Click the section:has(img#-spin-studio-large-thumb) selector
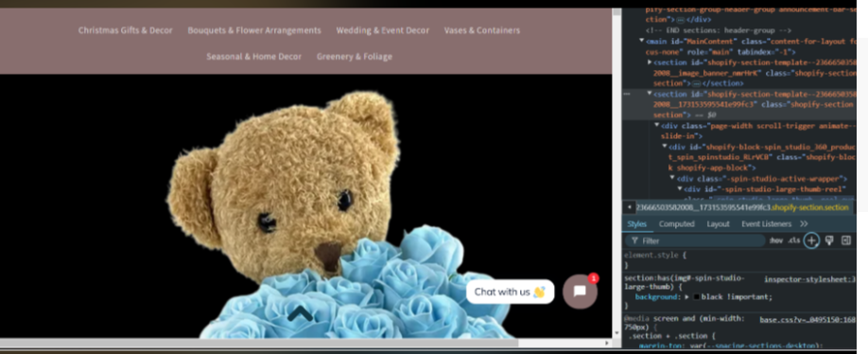The width and height of the screenshot is (868, 354). coord(685,282)
